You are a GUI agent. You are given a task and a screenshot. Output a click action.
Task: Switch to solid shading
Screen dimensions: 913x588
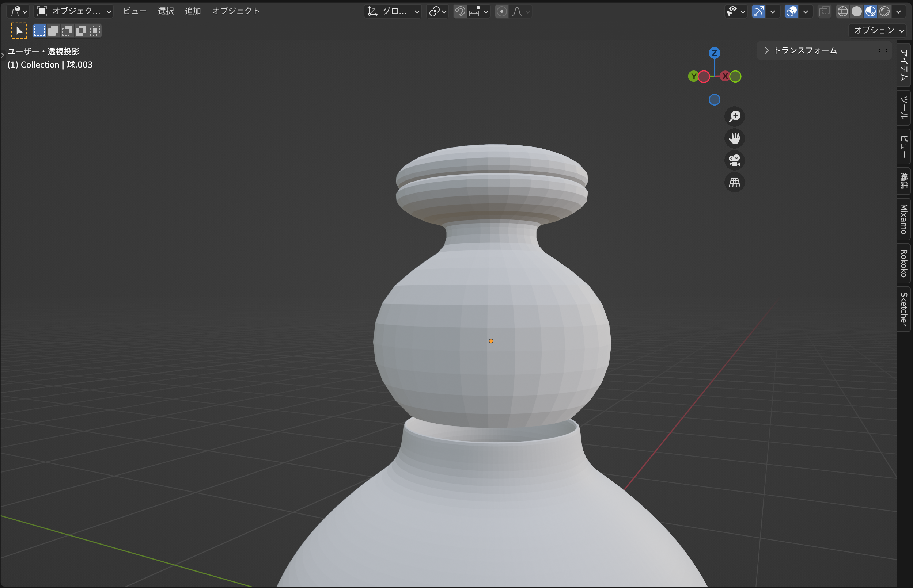(856, 11)
